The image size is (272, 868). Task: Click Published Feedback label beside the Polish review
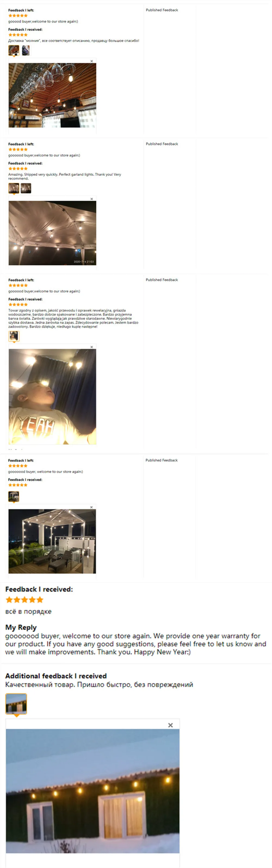click(162, 280)
